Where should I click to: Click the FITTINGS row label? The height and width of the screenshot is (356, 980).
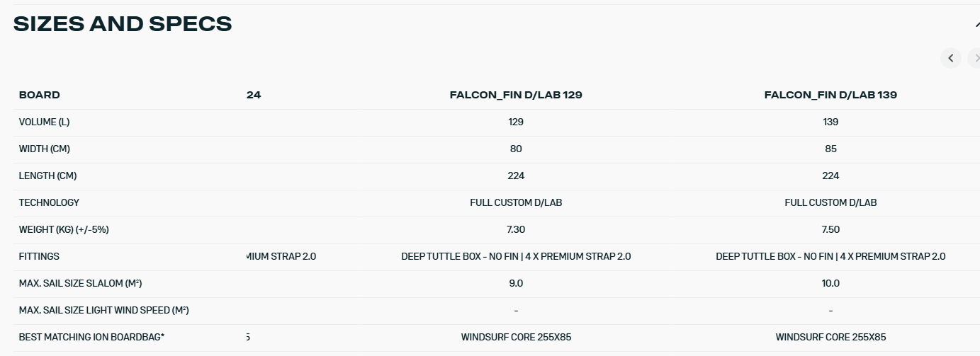39,256
